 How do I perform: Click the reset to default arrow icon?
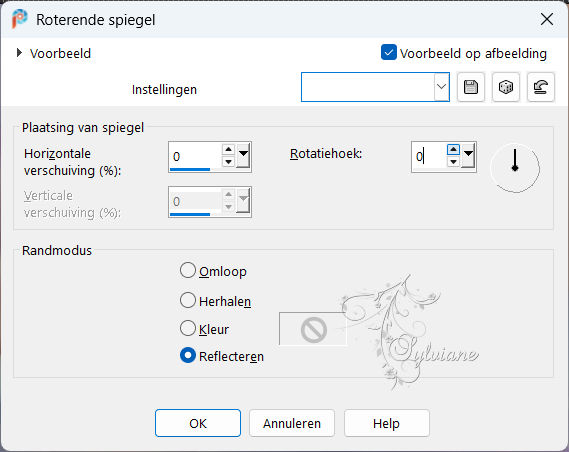pyautogui.click(x=540, y=87)
